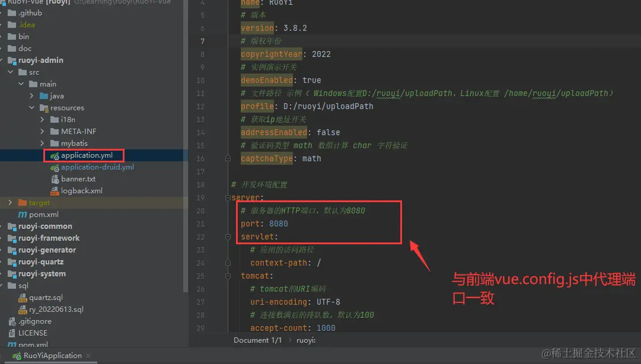Click the context-path key on line 24
This screenshot has height=364, width=641.
click(278, 263)
